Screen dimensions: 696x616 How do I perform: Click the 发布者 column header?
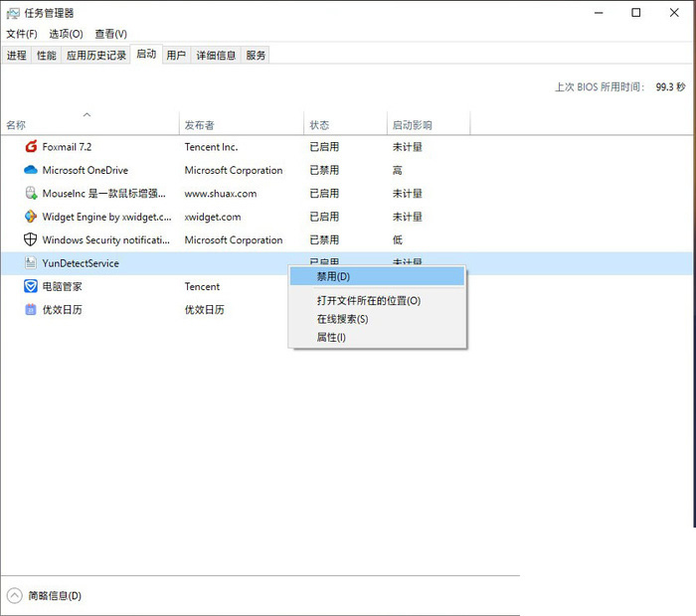pyautogui.click(x=199, y=125)
